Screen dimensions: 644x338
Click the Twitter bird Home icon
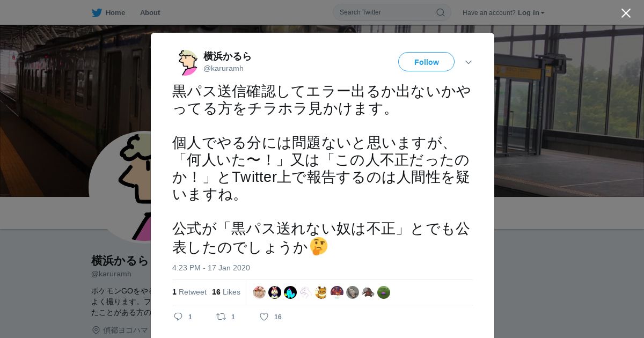97,12
